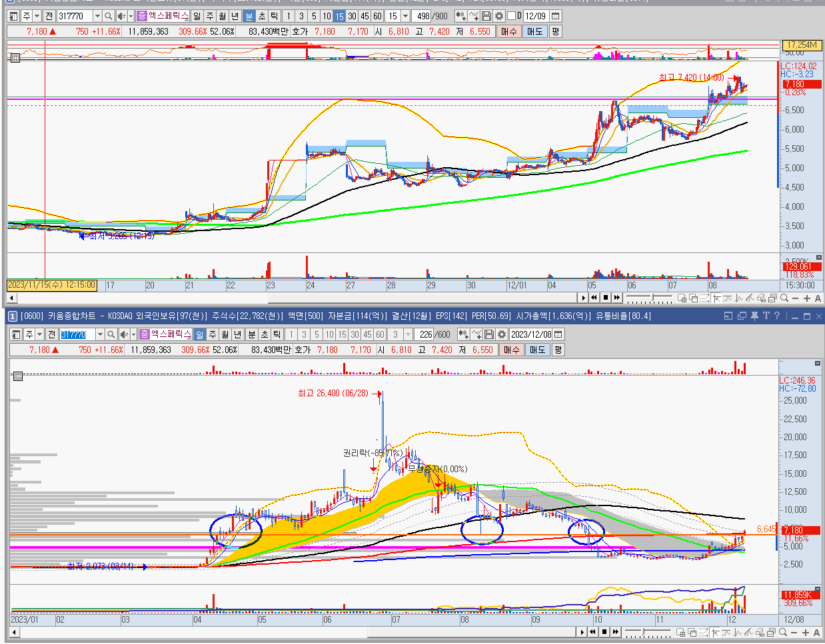Screen dimensions: 825x644
Task: Search stock code in the daily chart toolbar
Action: click(111, 334)
